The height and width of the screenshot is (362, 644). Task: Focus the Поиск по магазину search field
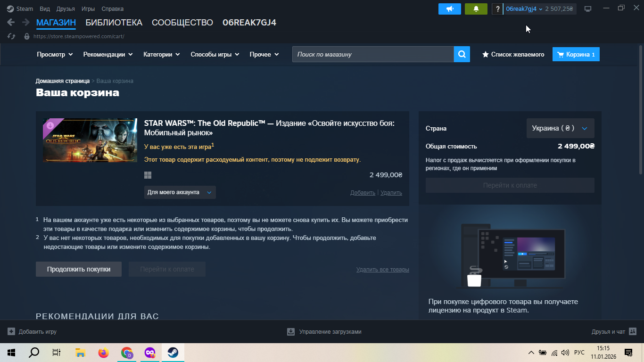coord(373,54)
